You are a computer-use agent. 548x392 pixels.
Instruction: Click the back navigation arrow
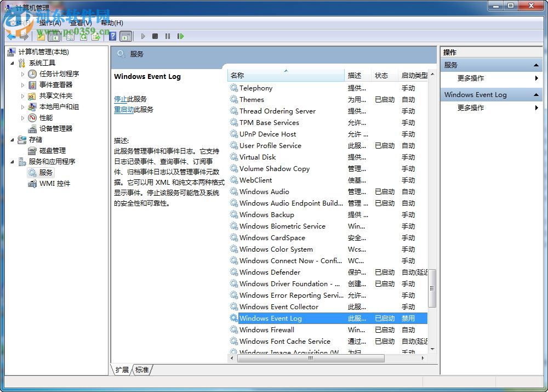(12, 36)
